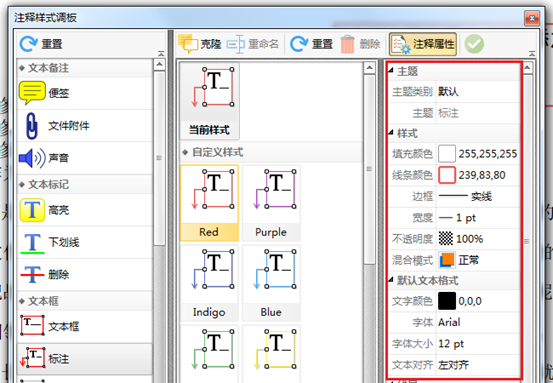Viewport: 553px width, 383px height.
Task: Collapse the 样式 property group
Action: click(391, 133)
